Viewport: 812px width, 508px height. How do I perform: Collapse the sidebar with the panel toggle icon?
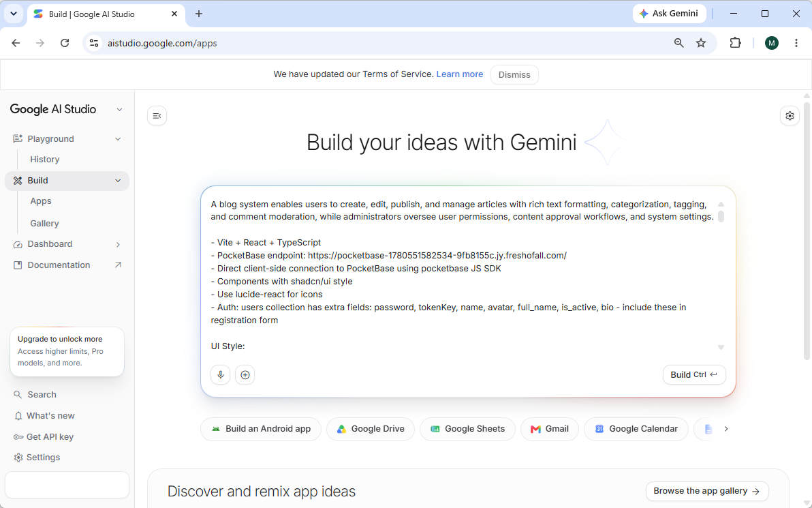pyautogui.click(x=157, y=116)
